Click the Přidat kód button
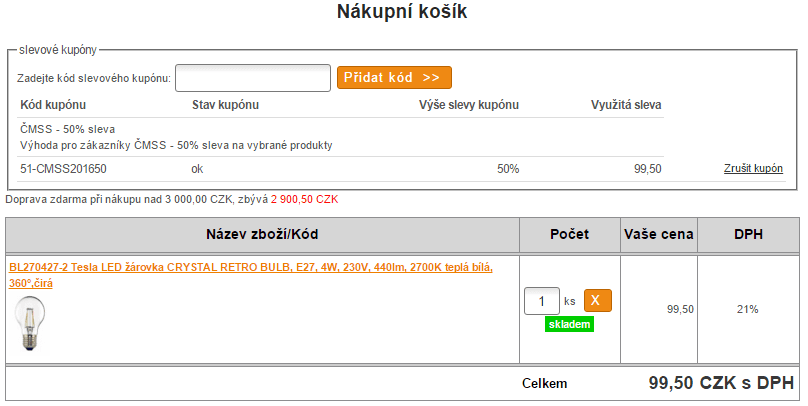The image size is (808, 406). click(x=394, y=77)
